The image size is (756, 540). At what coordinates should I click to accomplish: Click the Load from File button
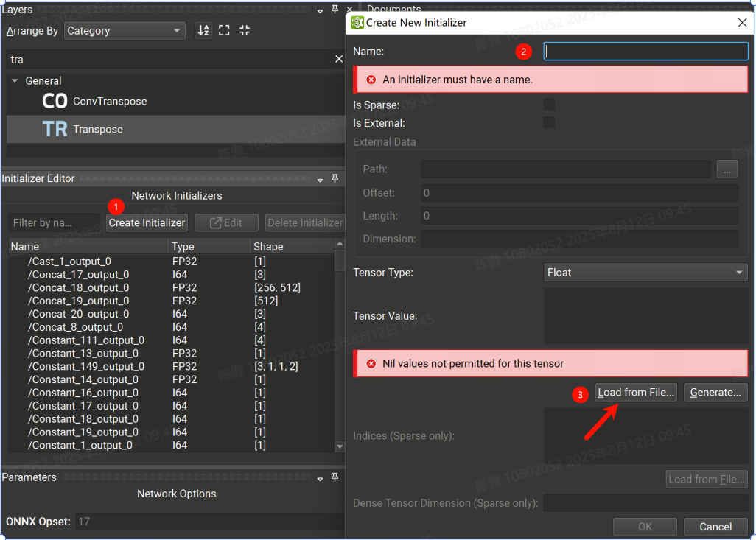tap(635, 392)
